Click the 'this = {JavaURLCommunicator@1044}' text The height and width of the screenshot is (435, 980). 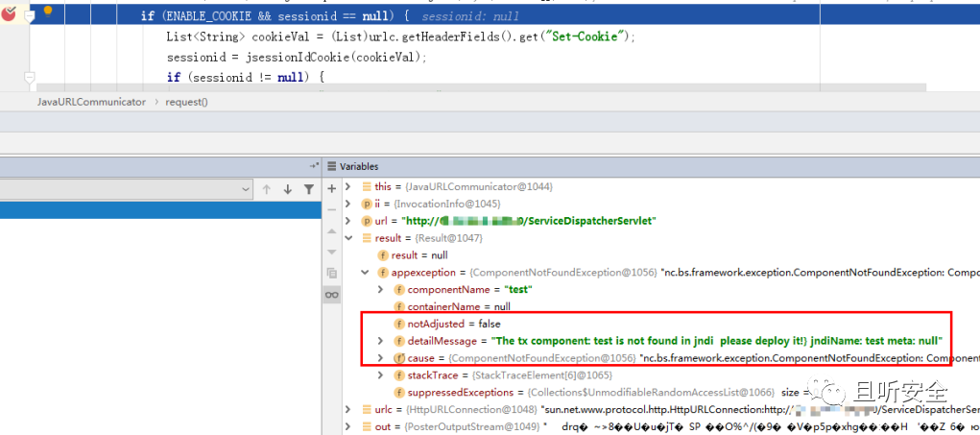(464, 187)
